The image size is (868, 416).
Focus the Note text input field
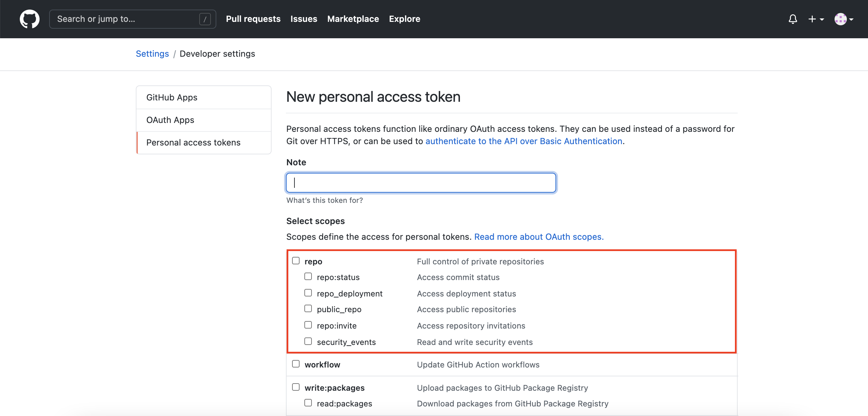pyautogui.click(x=421, y=183)
